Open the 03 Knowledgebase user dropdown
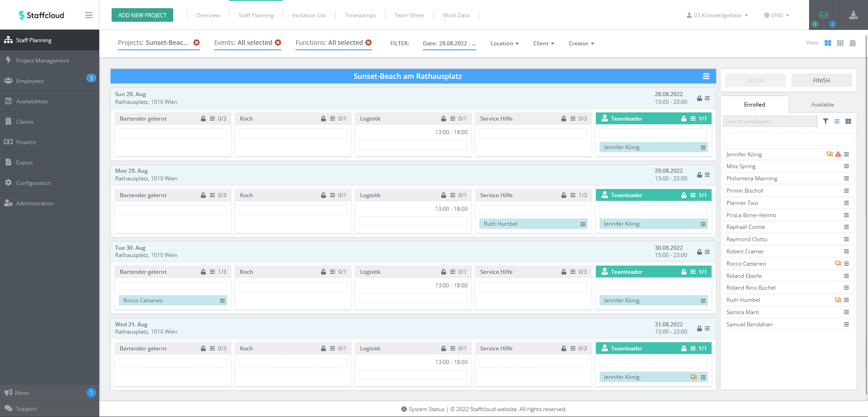 pos(717,15)
